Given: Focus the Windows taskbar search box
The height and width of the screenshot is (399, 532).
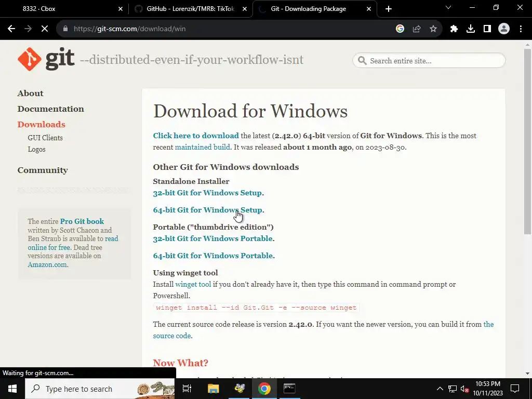Looking at the screenshot, I should [x=100, y=389].
